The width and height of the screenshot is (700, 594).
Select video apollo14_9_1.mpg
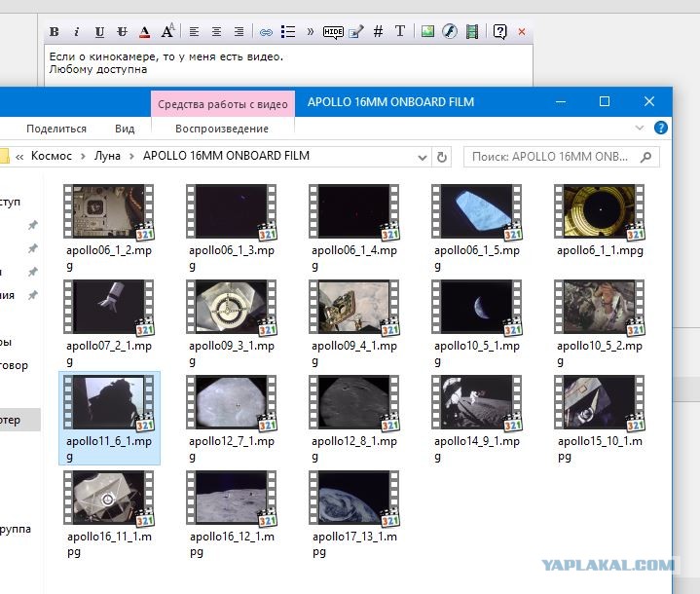point(477,418)
